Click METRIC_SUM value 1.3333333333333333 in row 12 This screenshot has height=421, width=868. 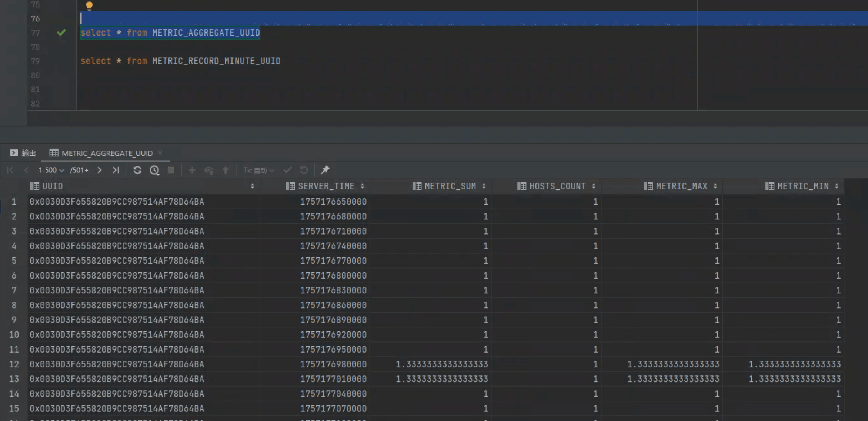431,364
